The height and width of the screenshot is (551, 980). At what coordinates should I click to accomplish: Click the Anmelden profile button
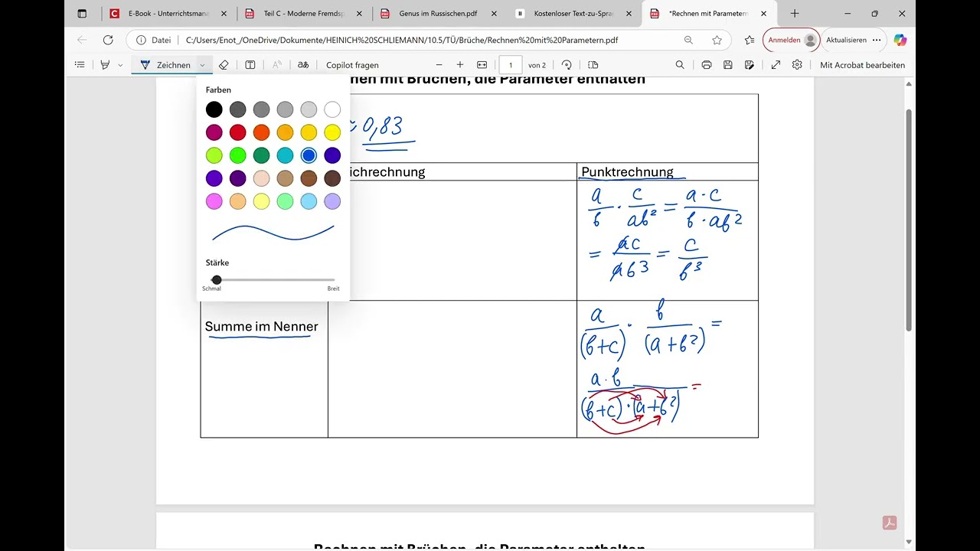[791, 40]
